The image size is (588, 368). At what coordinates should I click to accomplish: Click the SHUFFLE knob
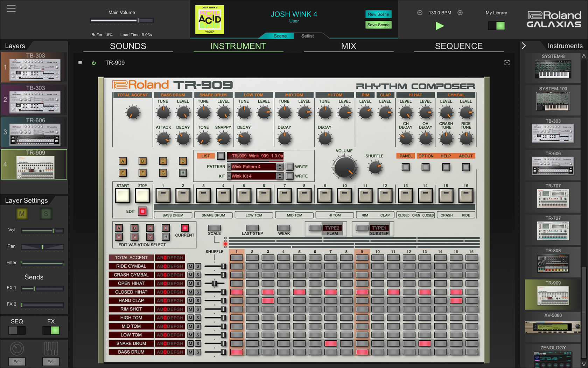point(375,167)
